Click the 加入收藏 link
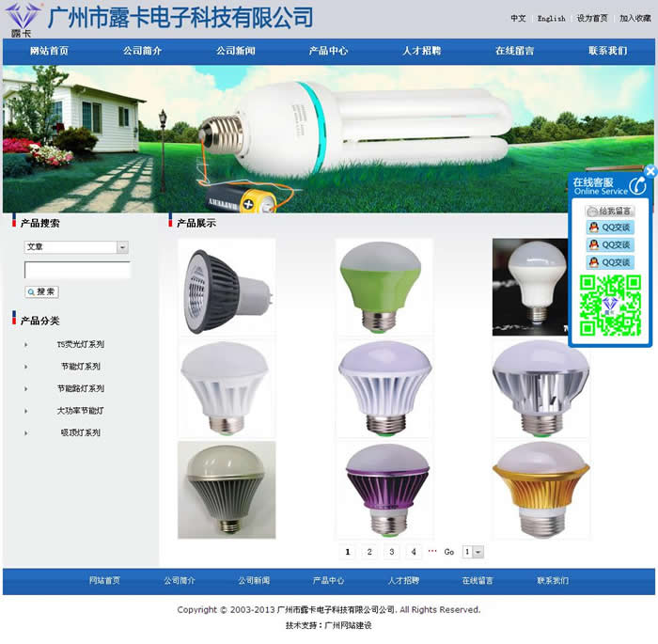The width and height of the screenshot is (658, 644). (x=634, y=18)
